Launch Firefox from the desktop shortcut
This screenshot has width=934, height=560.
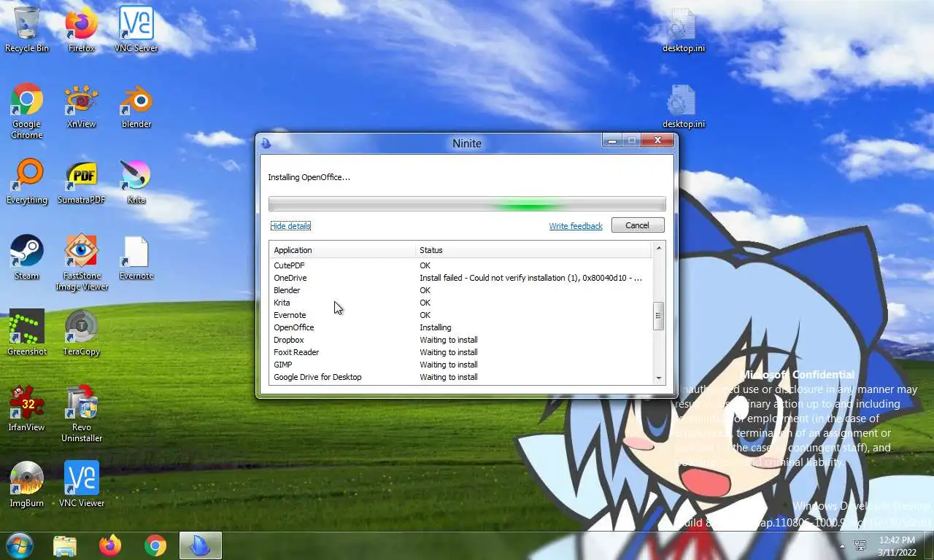click(82, 29)
